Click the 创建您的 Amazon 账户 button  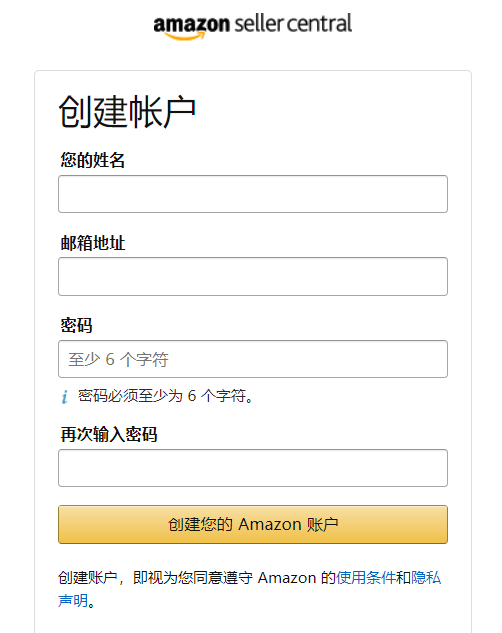(253, 524)
